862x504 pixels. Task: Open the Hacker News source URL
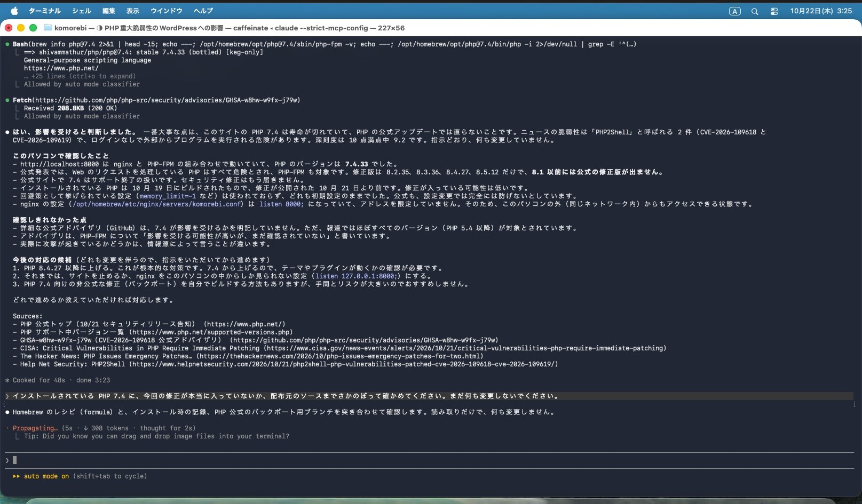tap(339, 356)
